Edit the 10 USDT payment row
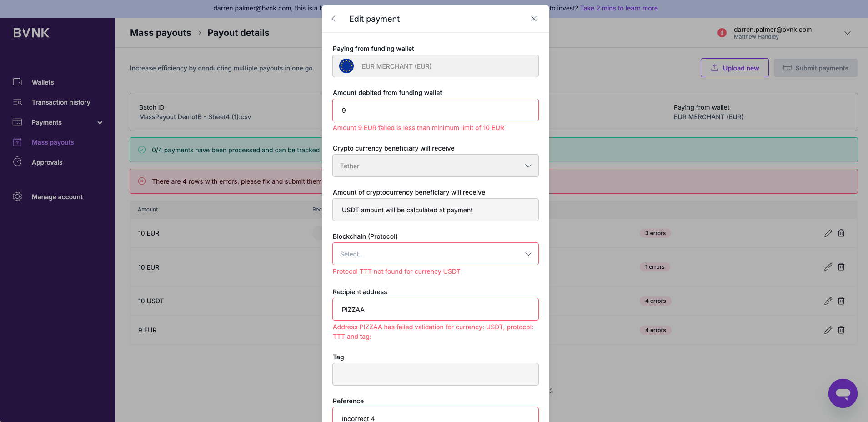 pyautogui.click(x=828, y=301)
